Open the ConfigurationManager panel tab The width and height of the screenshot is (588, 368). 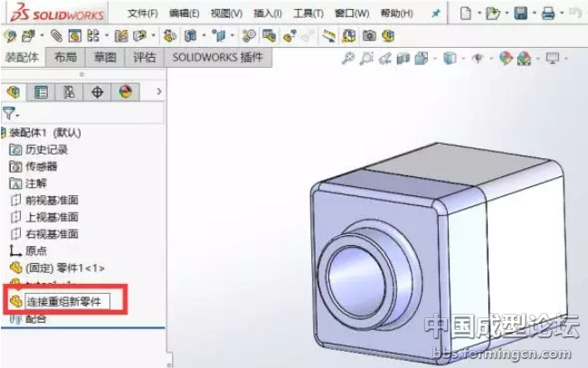[70, 92]
